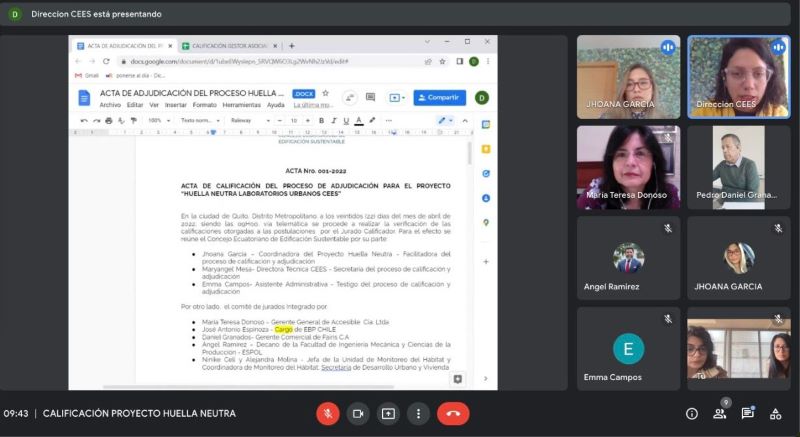Show more toolbar options ellipsis
The height and width of the screenshot is (437, 800).
click(x=389, y=121)
